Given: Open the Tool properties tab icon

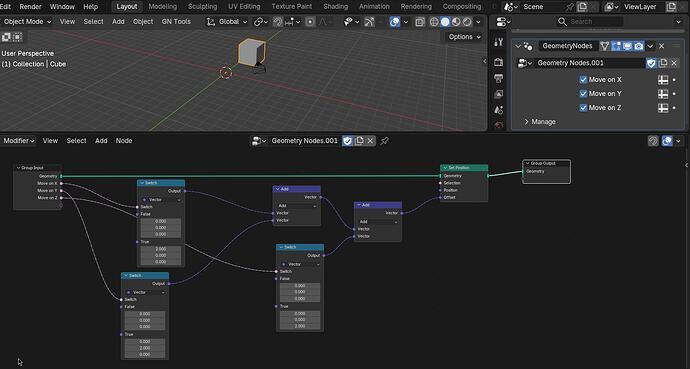Looking at the screenshot, I should point(499,42).
